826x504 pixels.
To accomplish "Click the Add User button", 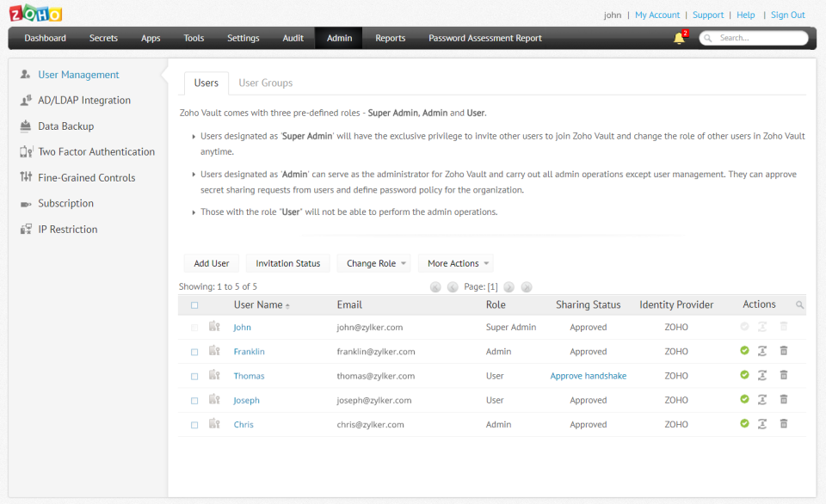I will tap(211, 263).
